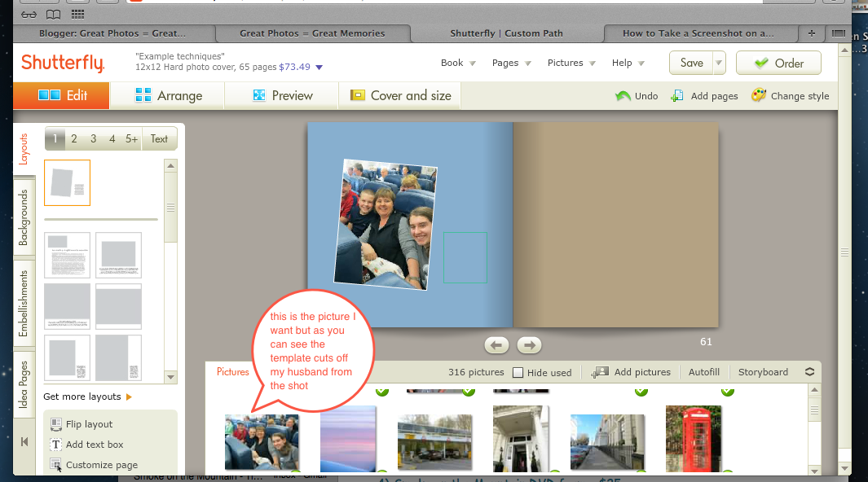The width and height of the screenshot is (868, 482).
Task: Open the Help menu
Action: coord(628,63)
